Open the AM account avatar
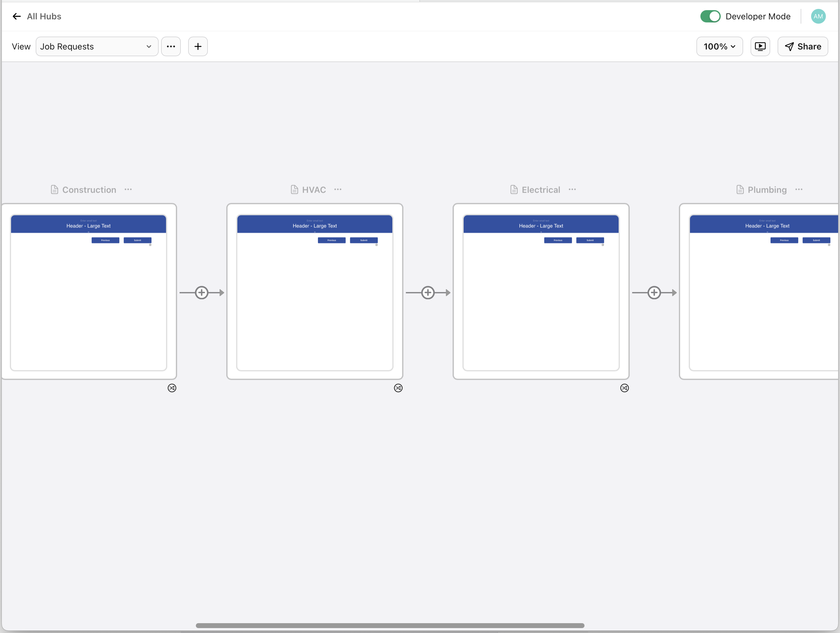Image resolution: width=840 pixels, height=633 pixels. click(818, 16)
